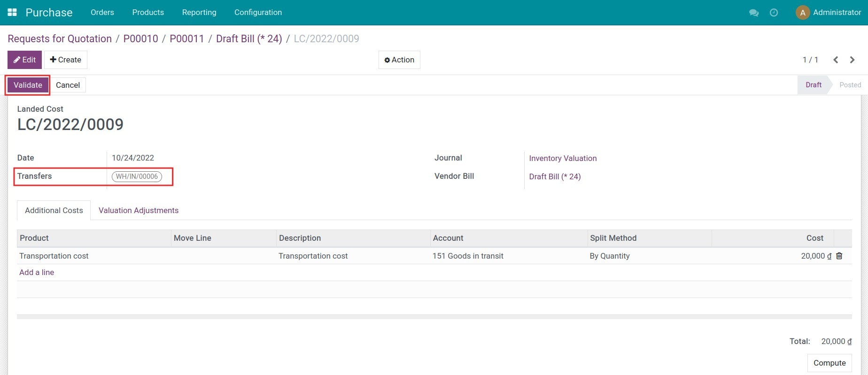Image resolution: width=868 pixels, height=375 pixels.
Task: Delete the Transportation cost line with trash icon
Action: (839, 256)
